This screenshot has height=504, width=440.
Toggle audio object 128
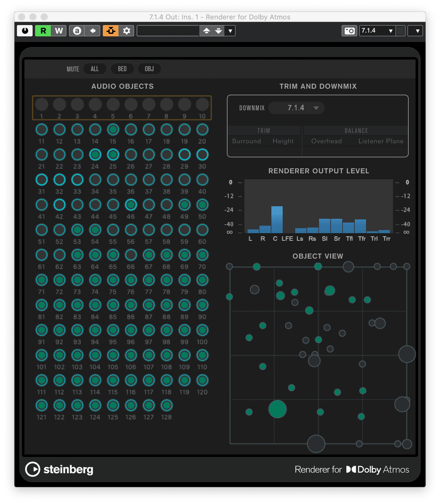(166, 405)
